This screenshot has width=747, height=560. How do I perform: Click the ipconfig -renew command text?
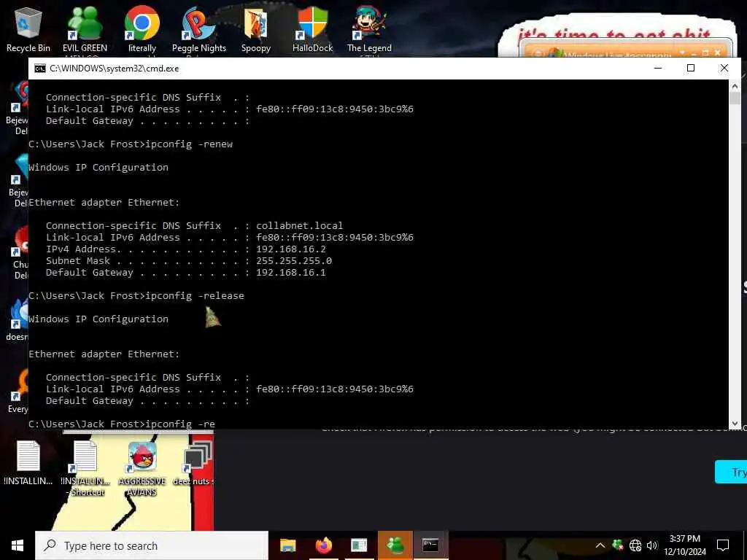pyautogui.click(x=189, y=144)
